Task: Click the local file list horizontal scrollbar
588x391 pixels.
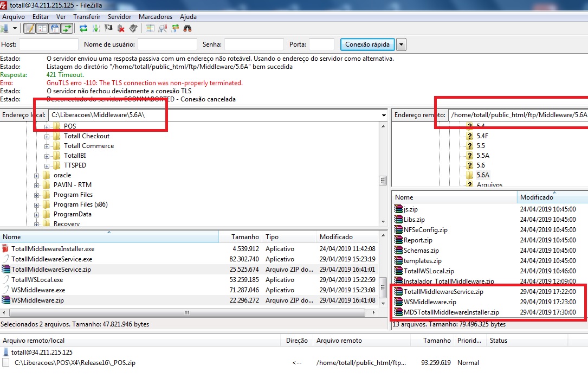Action: click(x=187, y=312)
